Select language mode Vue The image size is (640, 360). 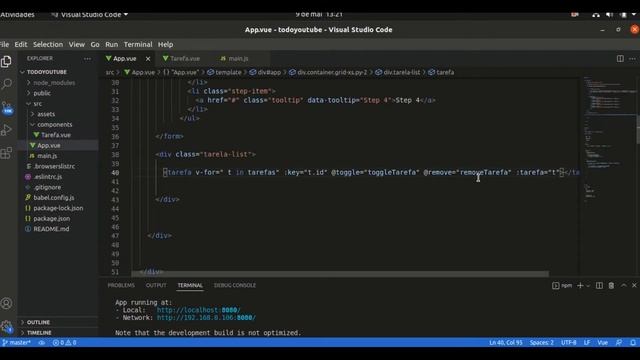click(x=602, y=342)
